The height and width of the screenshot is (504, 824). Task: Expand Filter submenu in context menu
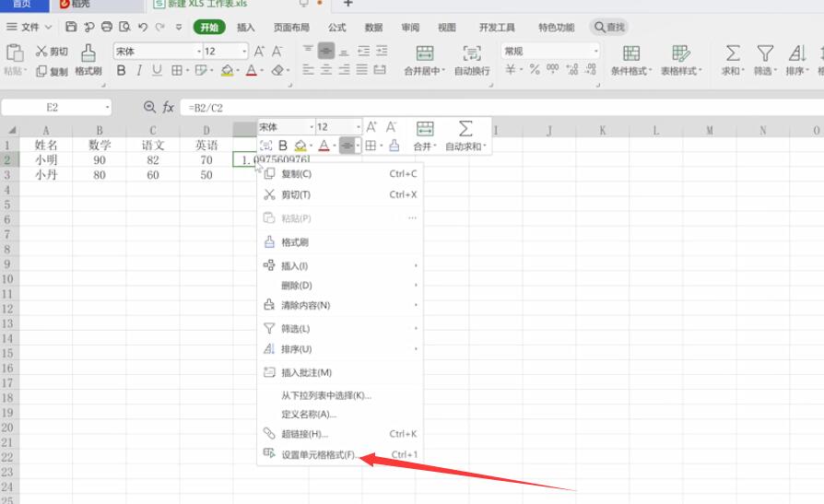pos(340,329)
